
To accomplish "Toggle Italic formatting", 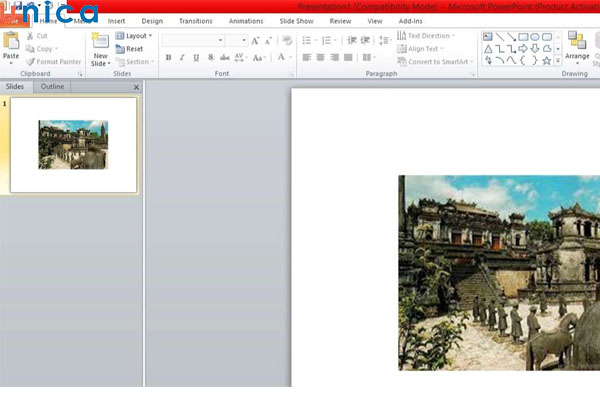I will coord(182,58).
